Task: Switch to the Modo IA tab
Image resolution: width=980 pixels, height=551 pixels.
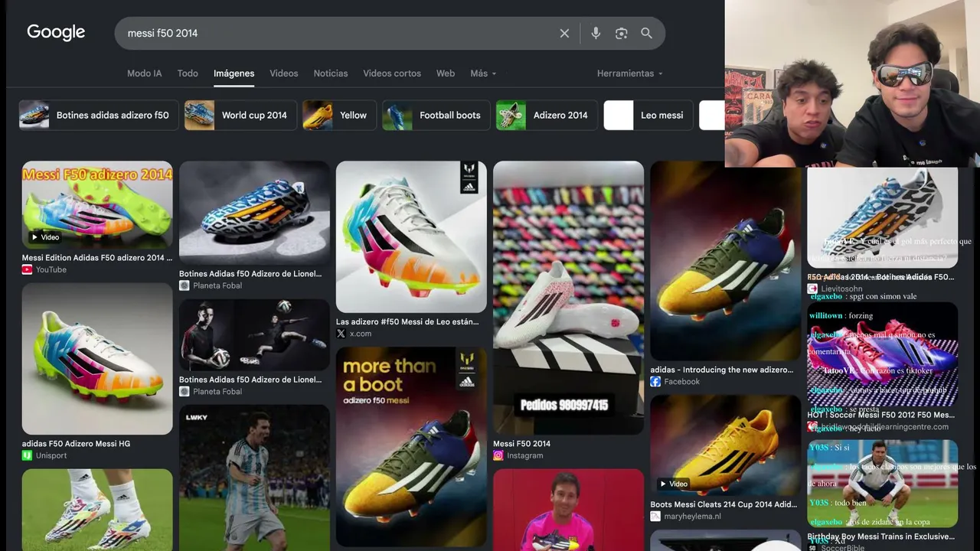Action: (x=145, y=73)
